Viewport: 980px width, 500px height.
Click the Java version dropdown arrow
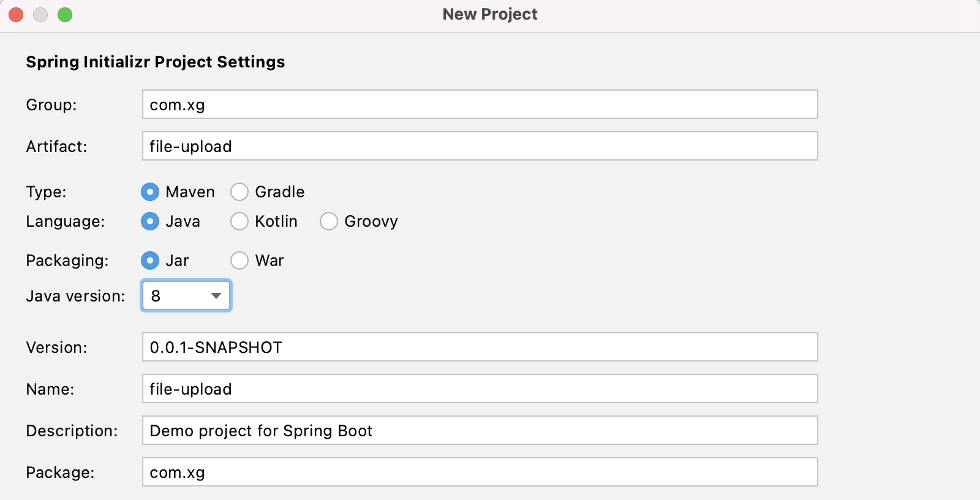point(216,296)
